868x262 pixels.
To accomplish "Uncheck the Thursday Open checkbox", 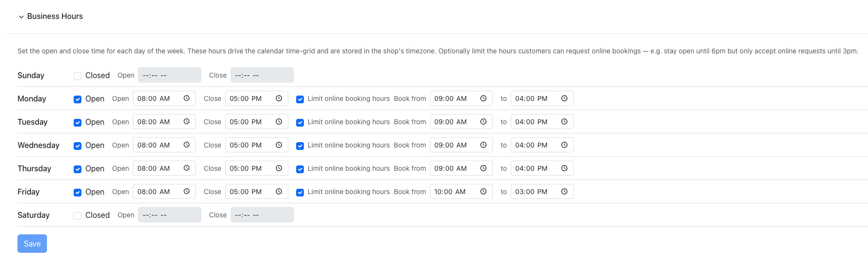I will 78,169.
